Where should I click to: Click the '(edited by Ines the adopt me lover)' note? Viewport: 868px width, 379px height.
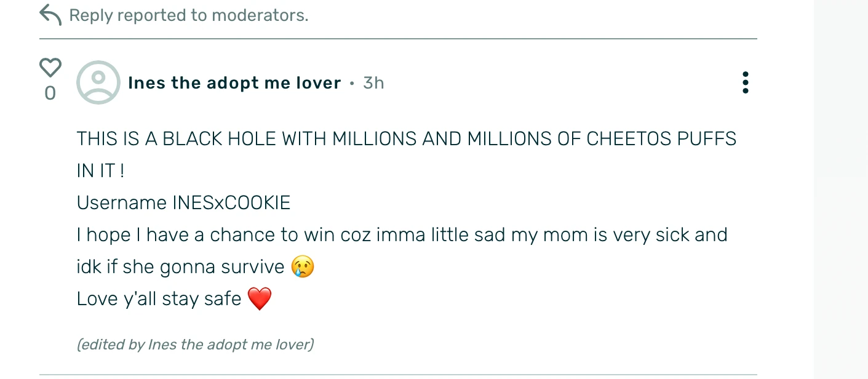(x=195, y=345)
